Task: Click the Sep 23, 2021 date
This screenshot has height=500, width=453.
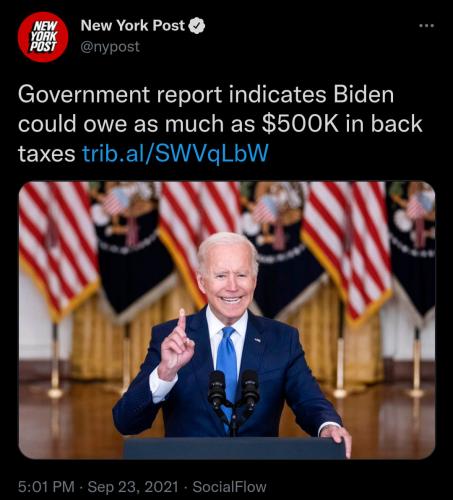Action: coord(133,487)
